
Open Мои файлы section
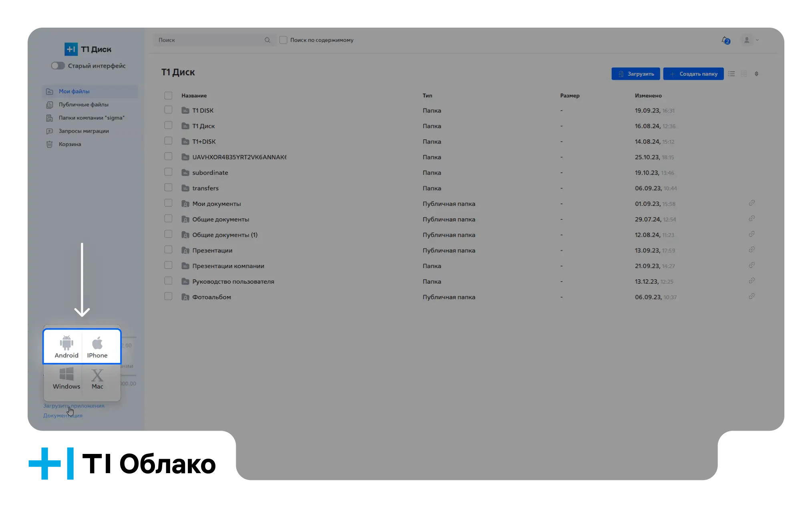90,91
